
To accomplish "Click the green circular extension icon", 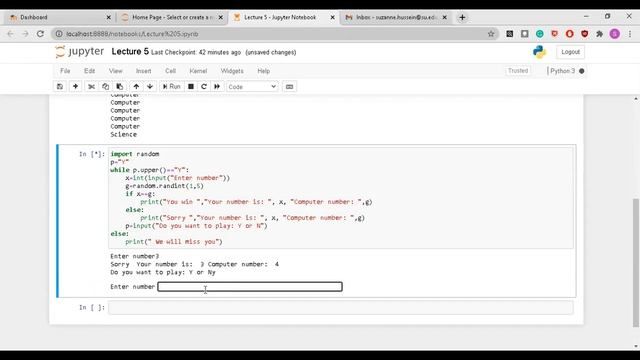I will (x=540, y=34).
